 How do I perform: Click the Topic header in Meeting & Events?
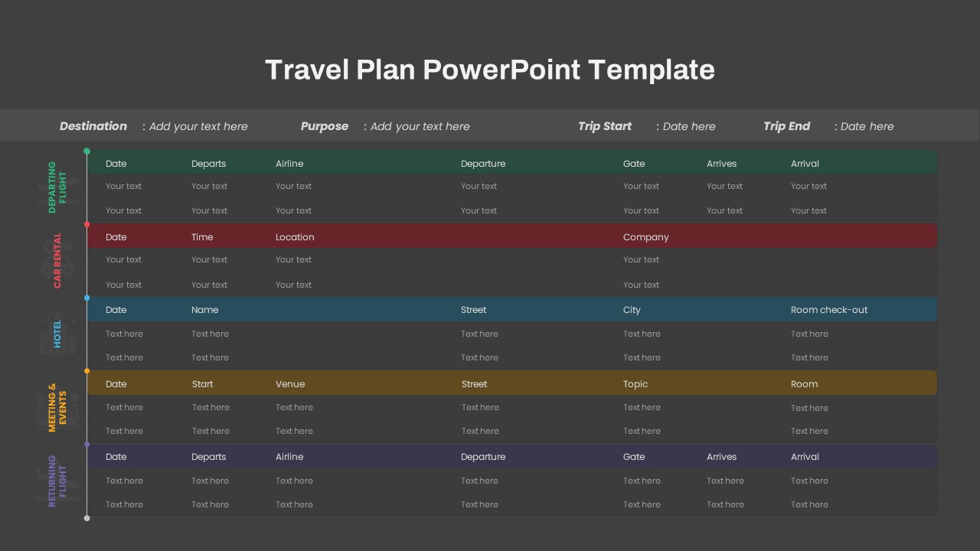635,384
